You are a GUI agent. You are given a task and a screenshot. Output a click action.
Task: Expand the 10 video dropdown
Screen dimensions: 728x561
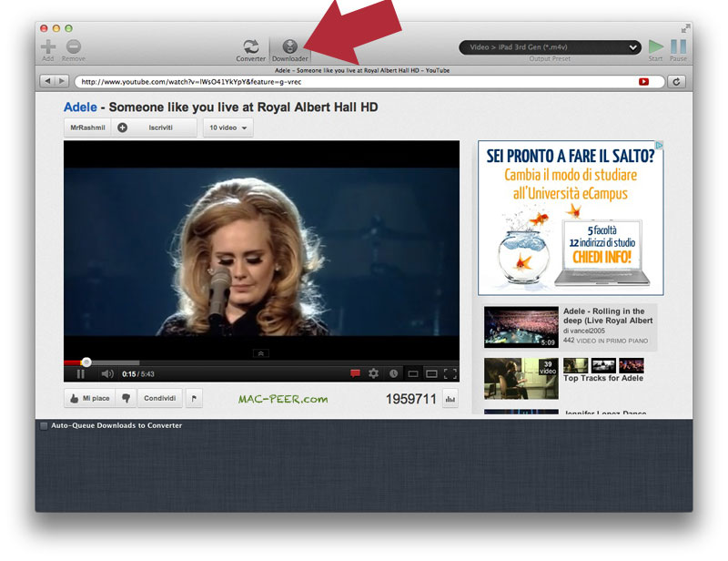tap(228, 127)
